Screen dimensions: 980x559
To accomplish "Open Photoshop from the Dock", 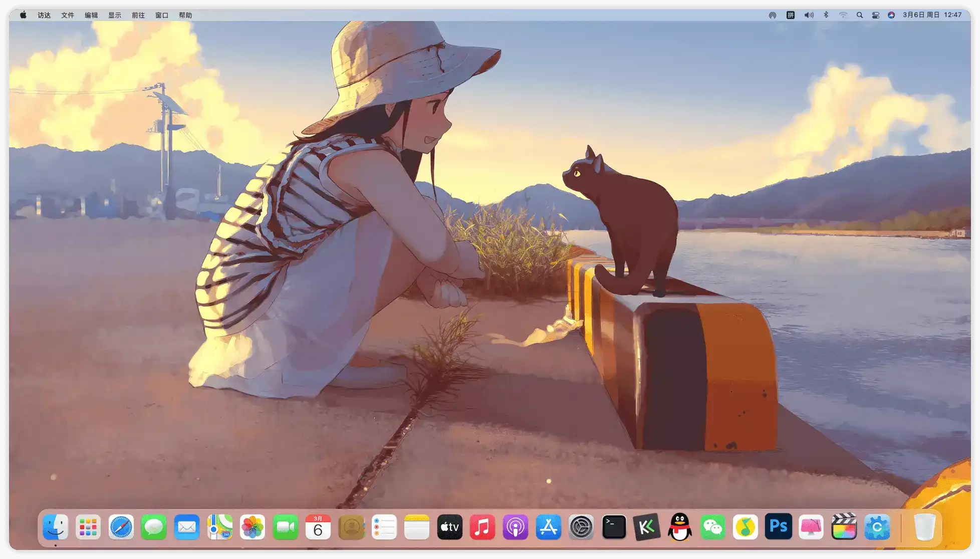I will click(x=779, y=527).
